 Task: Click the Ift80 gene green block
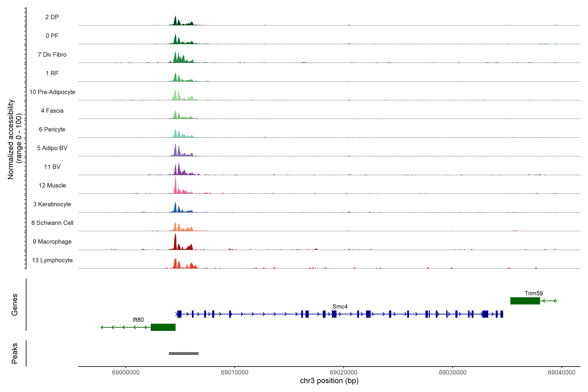coord(163,327)
